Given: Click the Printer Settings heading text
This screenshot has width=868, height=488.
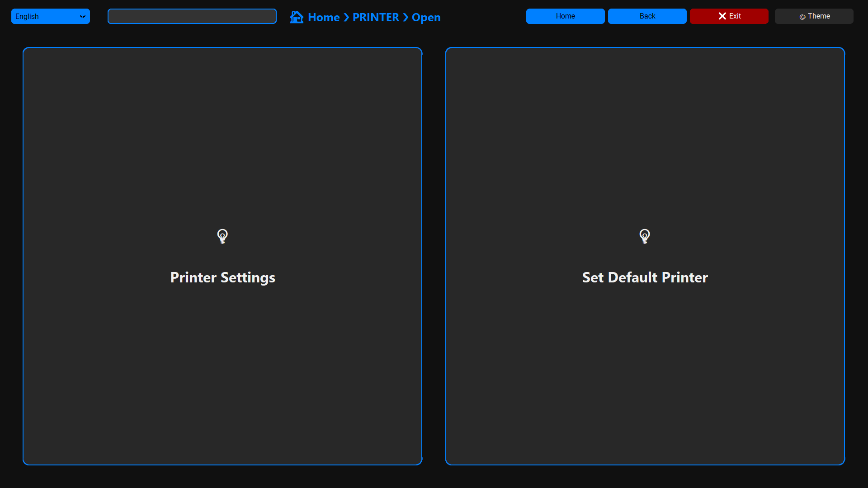Looking at the screenshot, I should click(222, 277).
